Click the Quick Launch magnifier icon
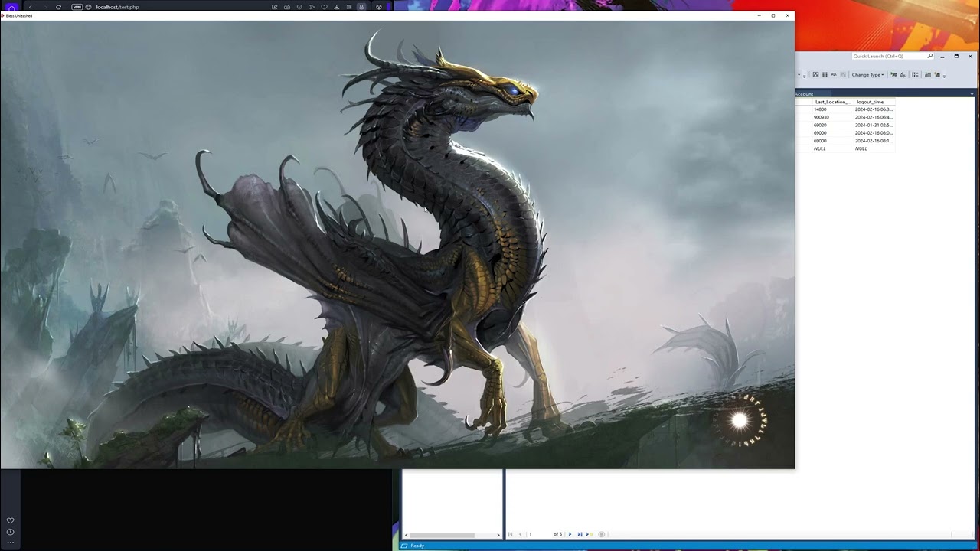The width and height of the screenshot is (980, 551). 930,56
